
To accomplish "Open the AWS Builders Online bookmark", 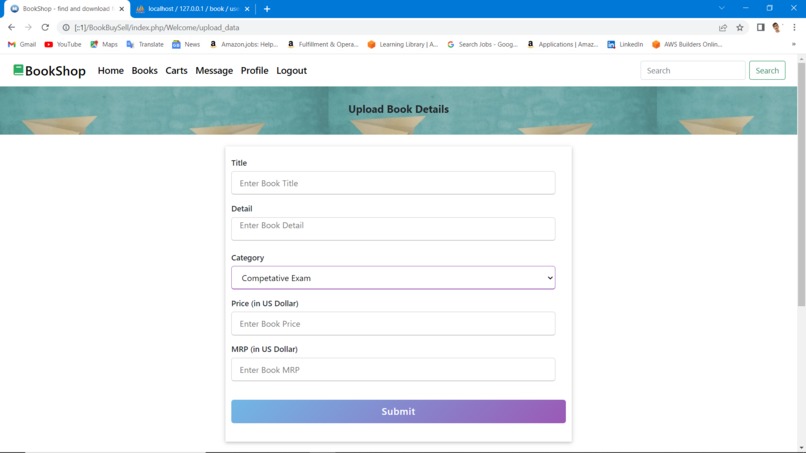I will 687,44.
